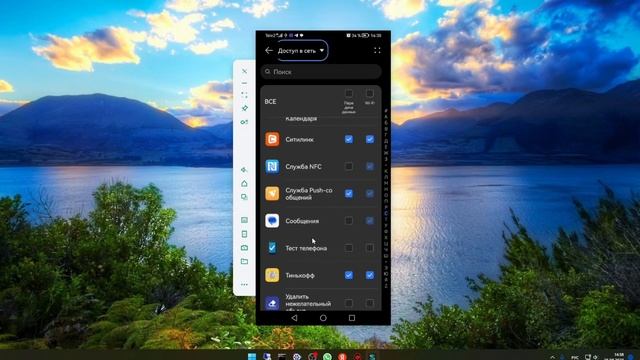
Task: Enable mobile data for Сообщения
Action: (349, 221)
